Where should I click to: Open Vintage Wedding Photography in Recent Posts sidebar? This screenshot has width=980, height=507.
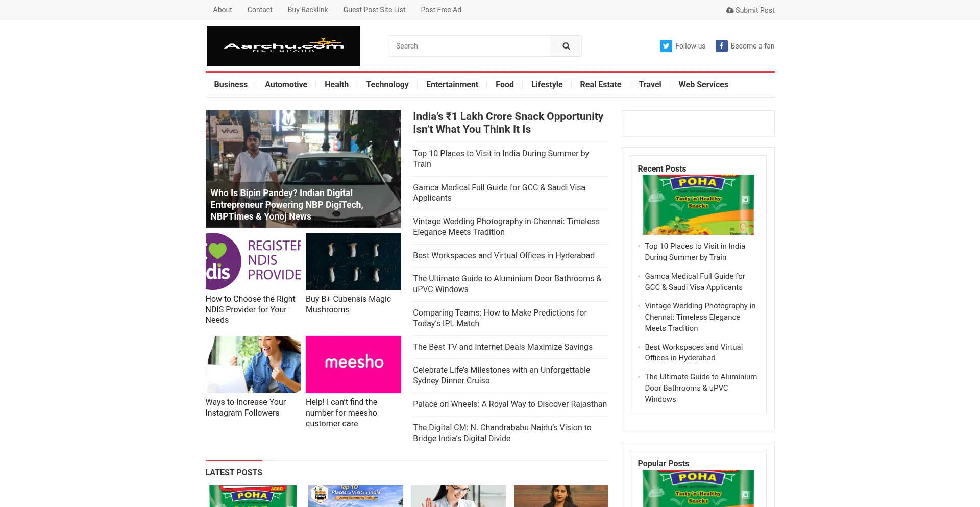(x=700, y=317)
